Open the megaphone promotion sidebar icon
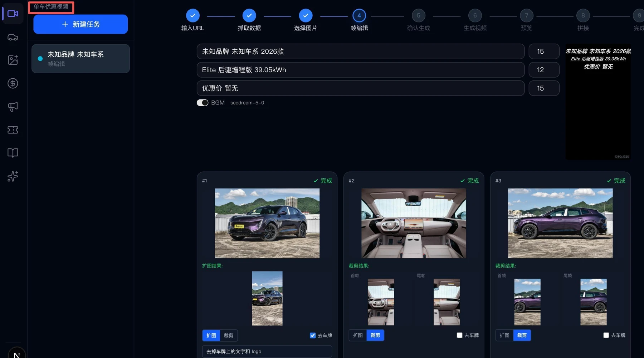This screenshot has height=358, width=644. click(x=13, y=107)
